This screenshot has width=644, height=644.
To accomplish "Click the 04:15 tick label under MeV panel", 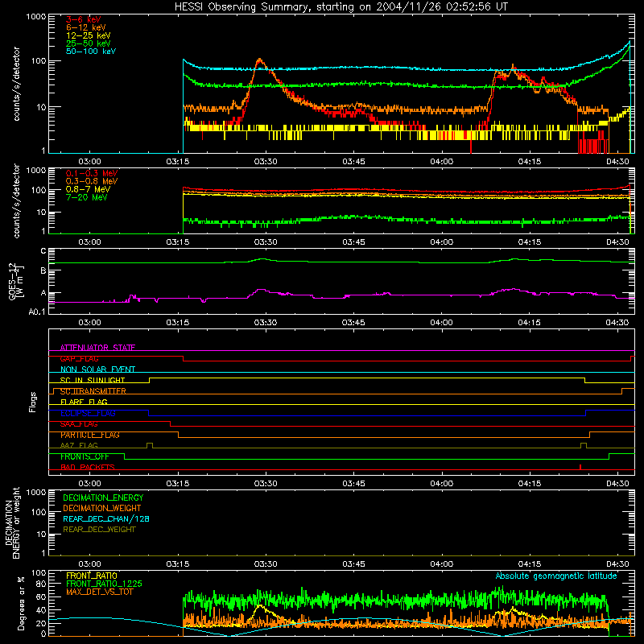I will coord(530,242).
